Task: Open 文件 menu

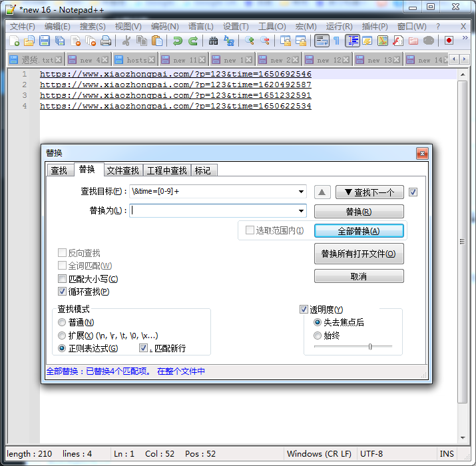Action: (23, 27)
